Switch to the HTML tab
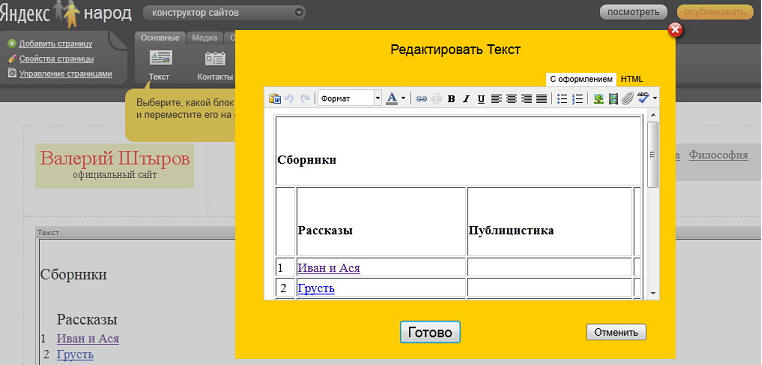Image resolution: width=762 pixels, height=365 pixels. [x=632, y=79]
